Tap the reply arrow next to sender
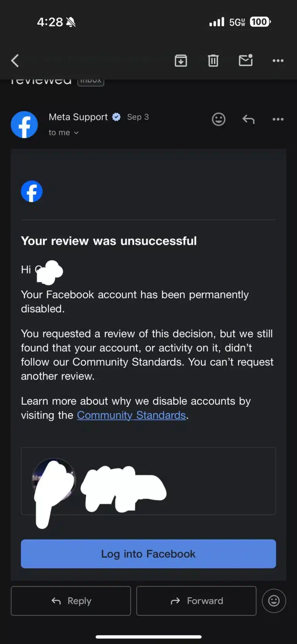 248,120
